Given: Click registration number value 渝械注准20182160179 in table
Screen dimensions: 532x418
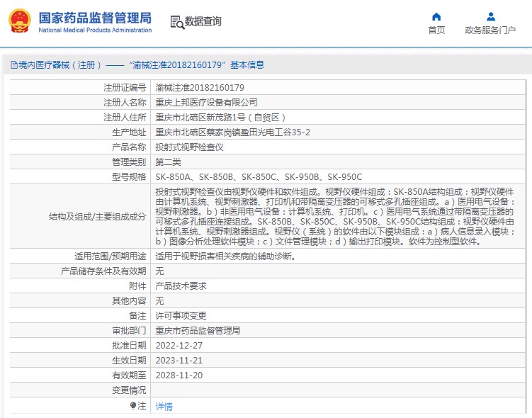Looking at the screenshot, I should tap(200, 88).
